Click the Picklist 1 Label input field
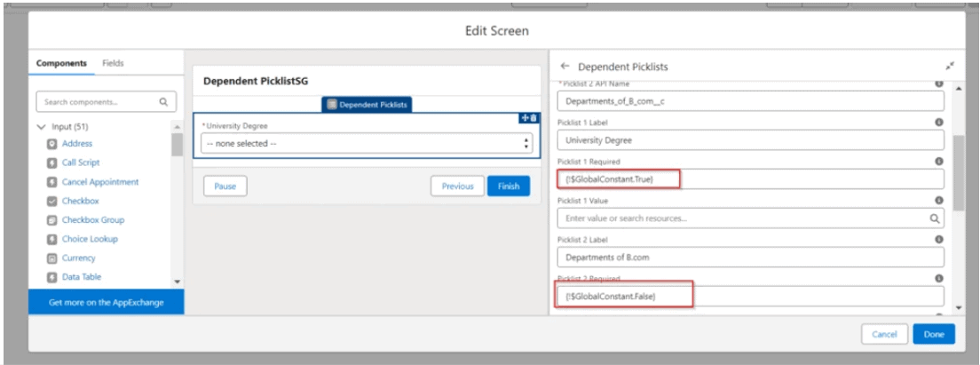980x365 pixels. (x=749, y=140)
